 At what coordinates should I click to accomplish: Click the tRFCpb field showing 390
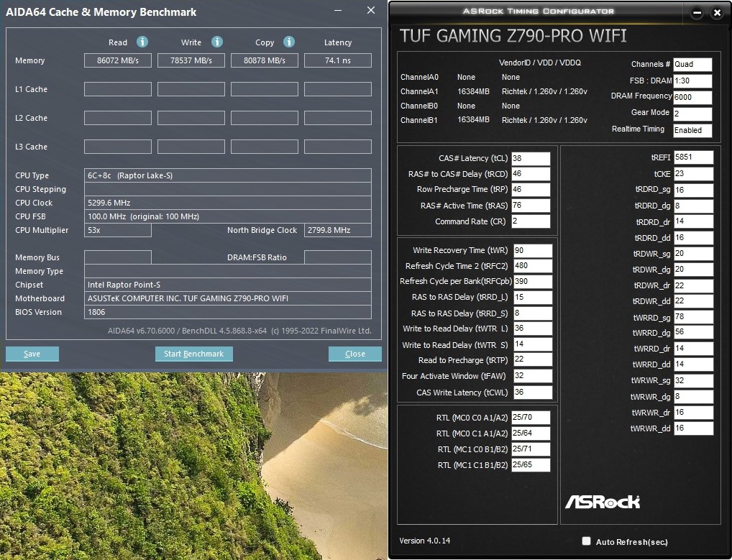pyautogui.click(x=533, y=281)
